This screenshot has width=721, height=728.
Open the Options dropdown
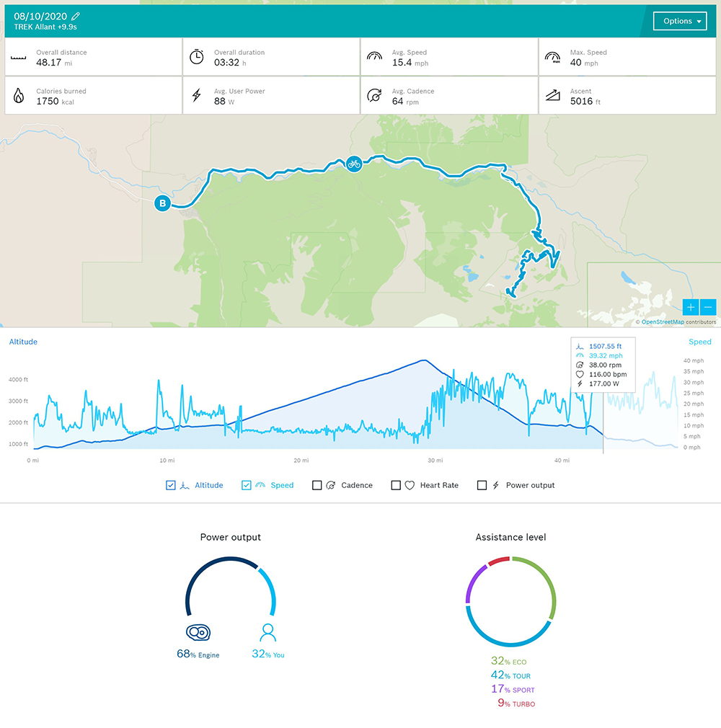680,21
